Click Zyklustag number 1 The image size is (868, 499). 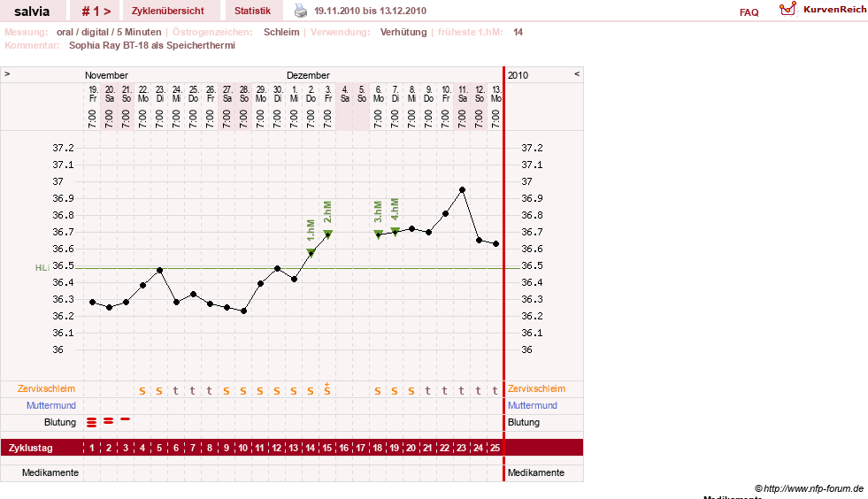(92, 448)
